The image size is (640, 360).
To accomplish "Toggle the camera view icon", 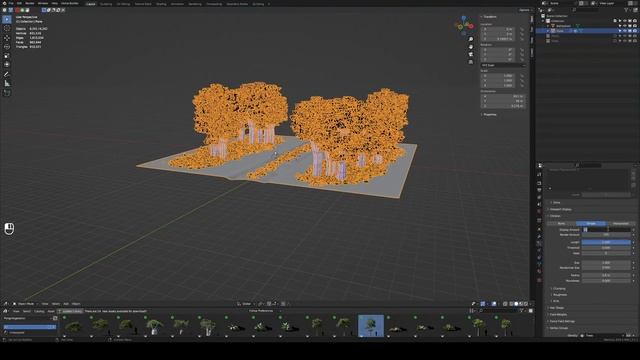I will (471, 55).
